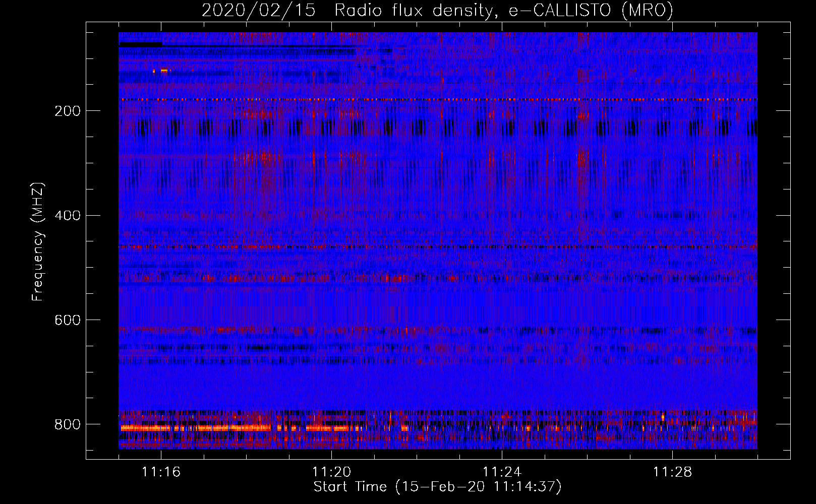Select the '400' frequency axis label
The height and width of the screenshot is (504, 816).
pos(68,216)
